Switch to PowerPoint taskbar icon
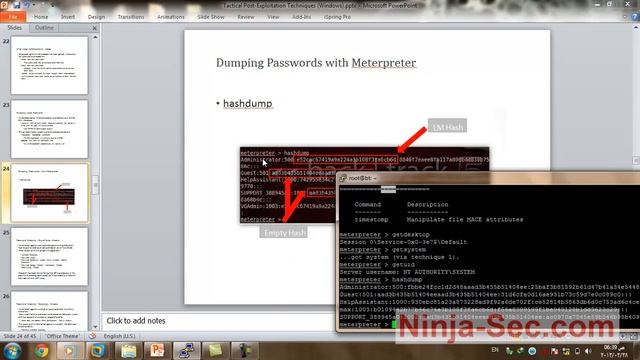 [x=157, y=351]
